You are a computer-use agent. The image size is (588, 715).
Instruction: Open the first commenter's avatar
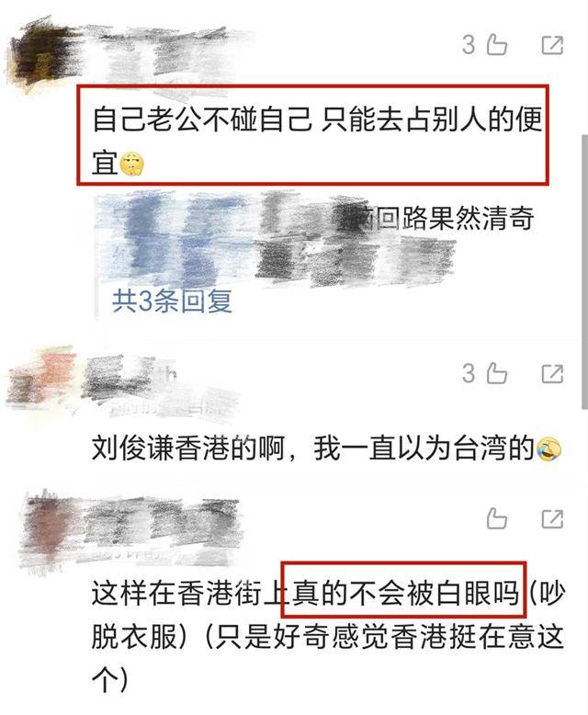pyautogui.click(x=41, y=55)
